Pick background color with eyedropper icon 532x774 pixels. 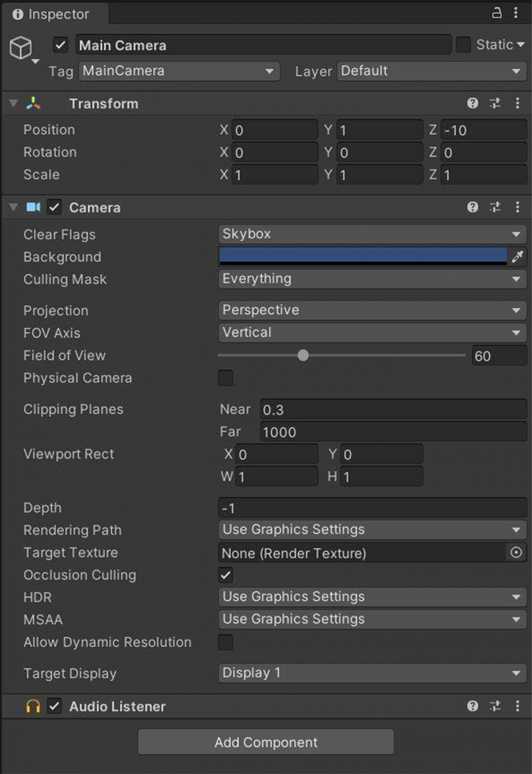click(517, 257)
